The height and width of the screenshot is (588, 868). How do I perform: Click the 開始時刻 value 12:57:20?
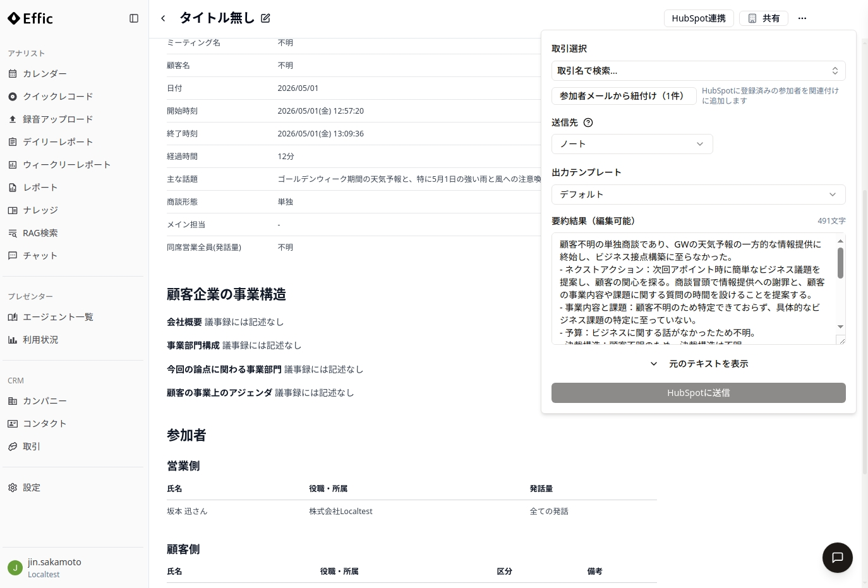pos(320,111)
